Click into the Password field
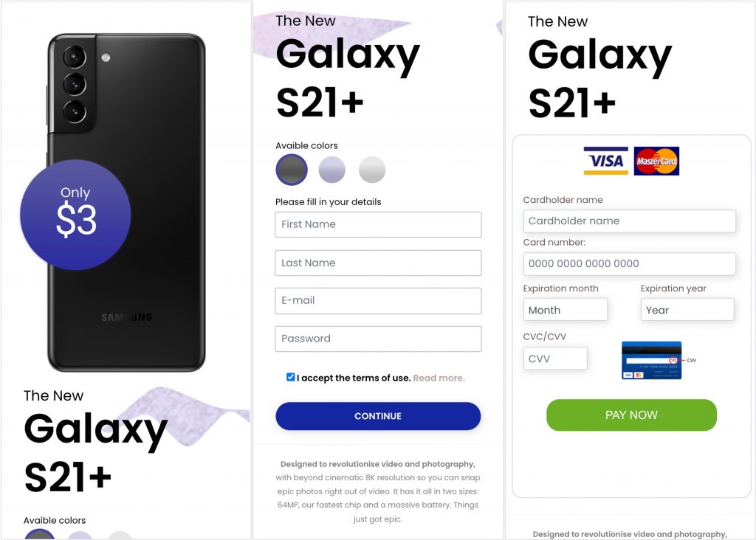 378,339
